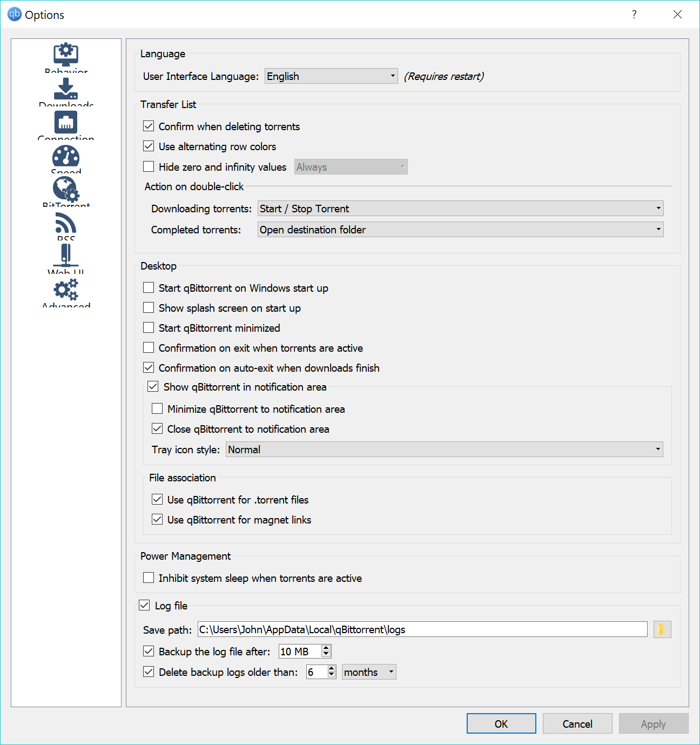The width and height of the screenshot is (700, 745).
Task: Increase the 10 MB backup size stepper
Action: tap(325, 648)
